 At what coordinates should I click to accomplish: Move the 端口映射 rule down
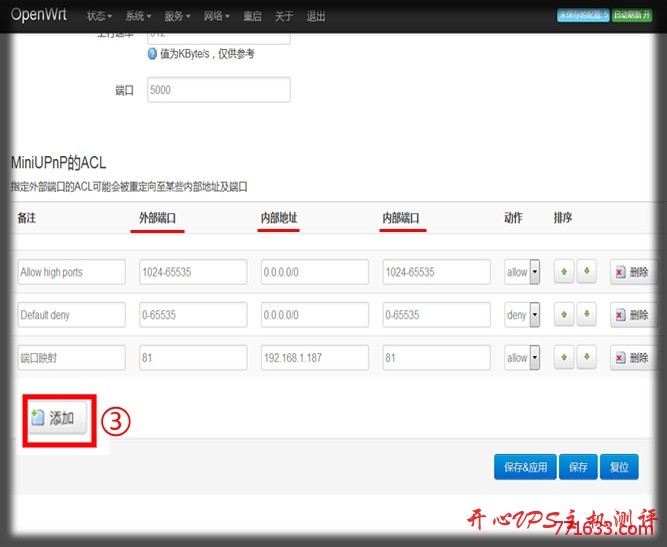pyautogui.click(x=587, y=357)
